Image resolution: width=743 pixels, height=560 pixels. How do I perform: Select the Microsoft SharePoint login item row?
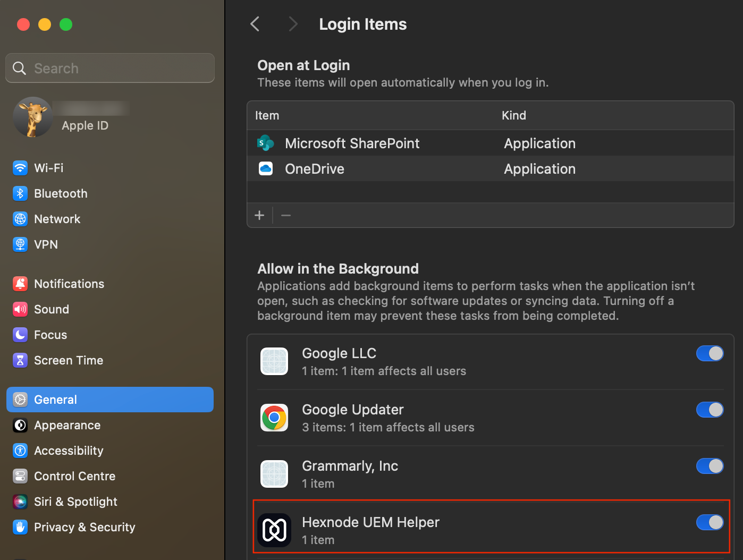pos(490,143)
